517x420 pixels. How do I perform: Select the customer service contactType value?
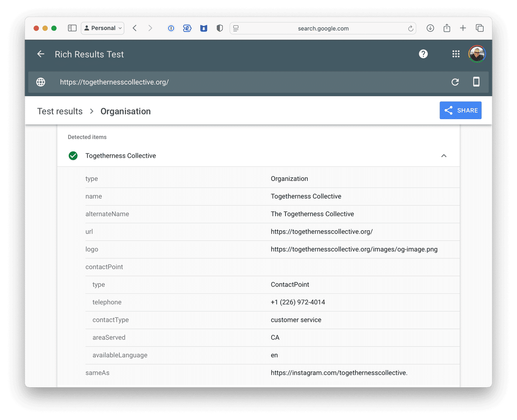point(296,320)
